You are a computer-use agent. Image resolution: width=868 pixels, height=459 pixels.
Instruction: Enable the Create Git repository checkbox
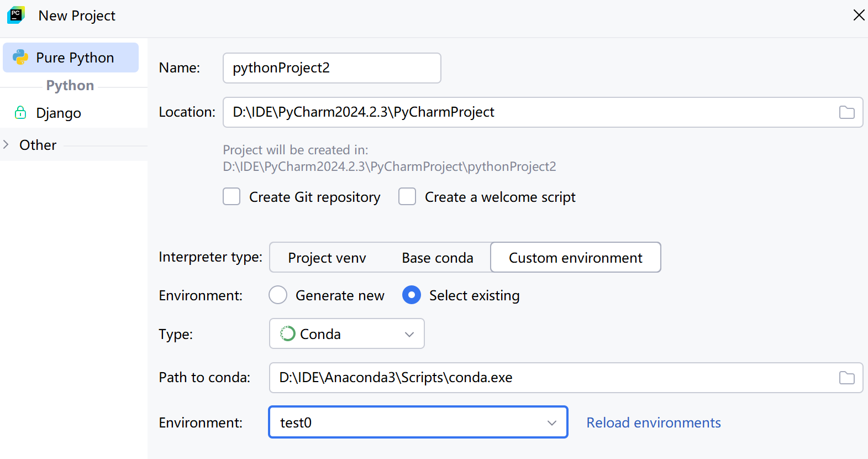pos(232,197)
